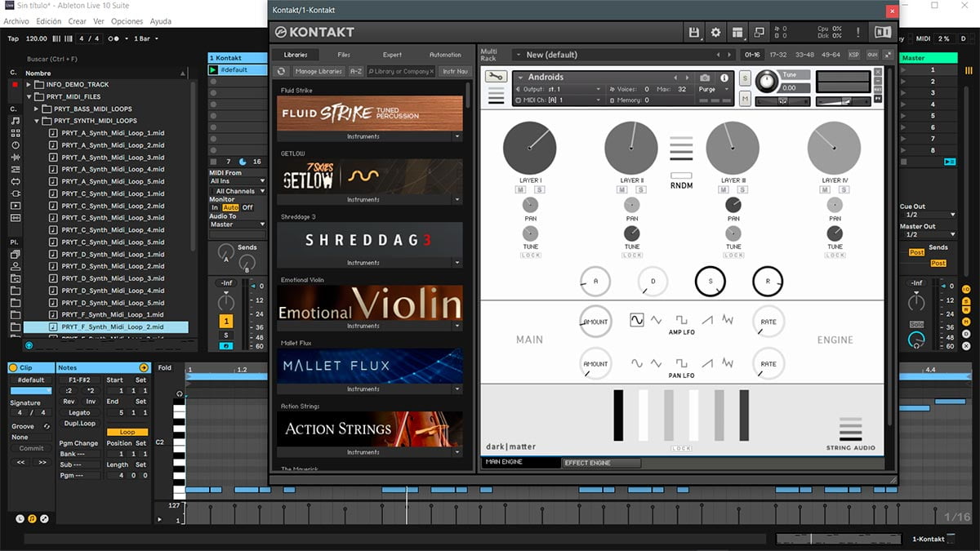Show notes box music-note icon below Clip panel

32,518
